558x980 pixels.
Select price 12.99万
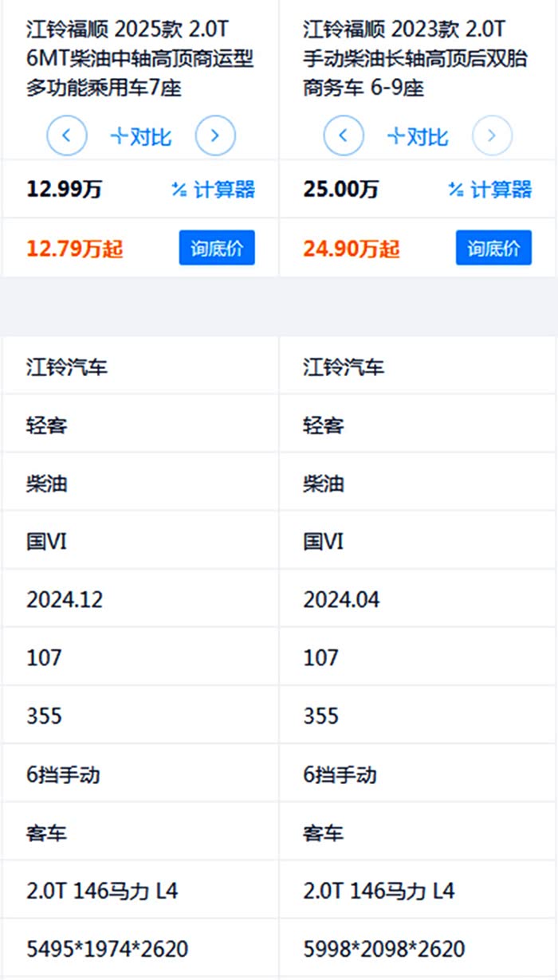[x=64, y=190]
